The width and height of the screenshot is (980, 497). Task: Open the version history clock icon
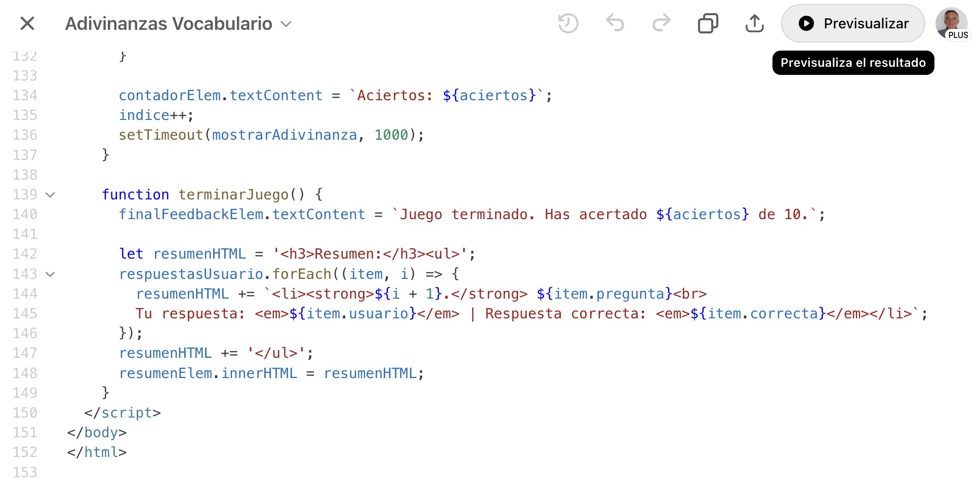[568, 23]
